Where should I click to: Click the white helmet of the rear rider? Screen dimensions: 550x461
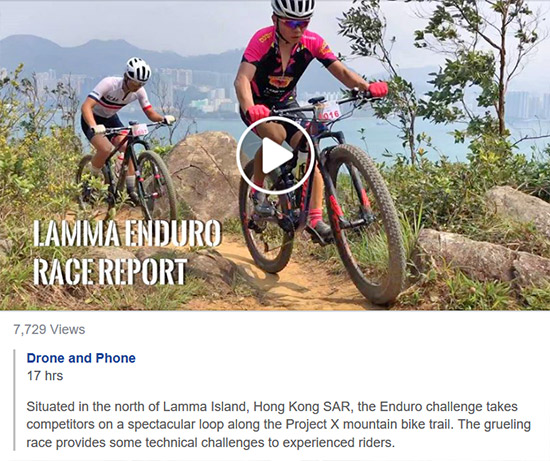(138, 69)
